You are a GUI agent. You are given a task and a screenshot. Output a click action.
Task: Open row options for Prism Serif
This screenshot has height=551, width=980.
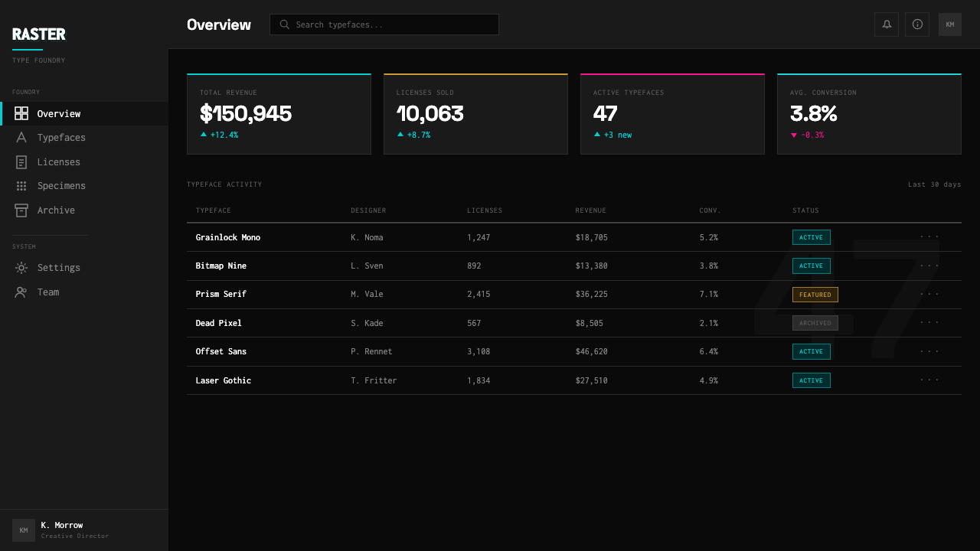929,295
